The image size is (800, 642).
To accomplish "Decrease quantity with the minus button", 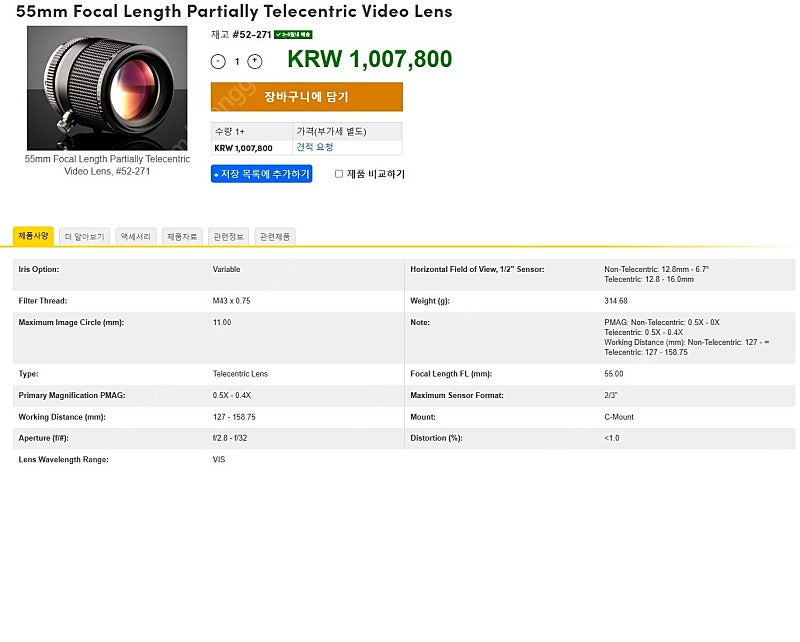I will 219,61.
